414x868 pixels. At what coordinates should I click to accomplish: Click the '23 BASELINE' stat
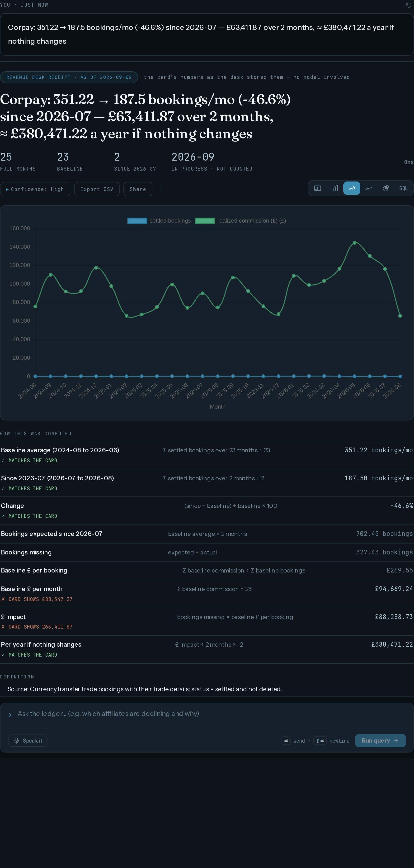tap(70, 162)
